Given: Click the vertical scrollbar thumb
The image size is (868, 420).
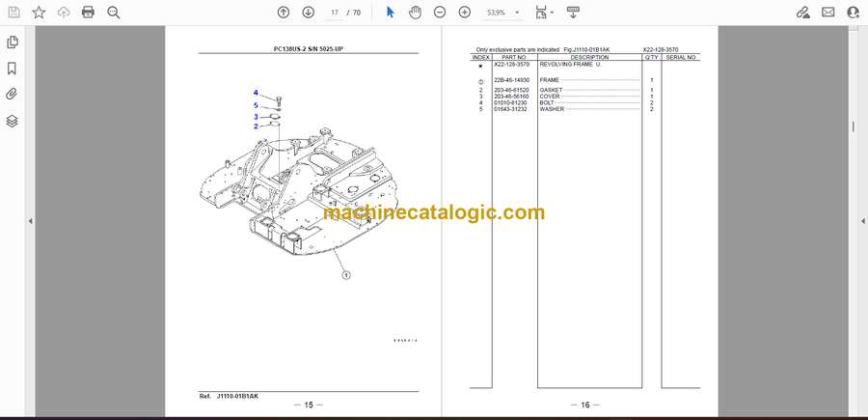Looking at the screenshot, I should (854, 126).
